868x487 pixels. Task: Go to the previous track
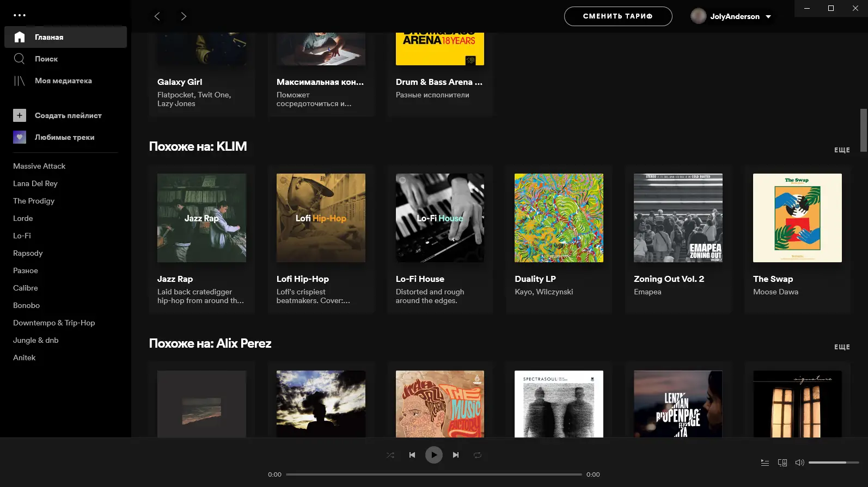coord(412,455)
